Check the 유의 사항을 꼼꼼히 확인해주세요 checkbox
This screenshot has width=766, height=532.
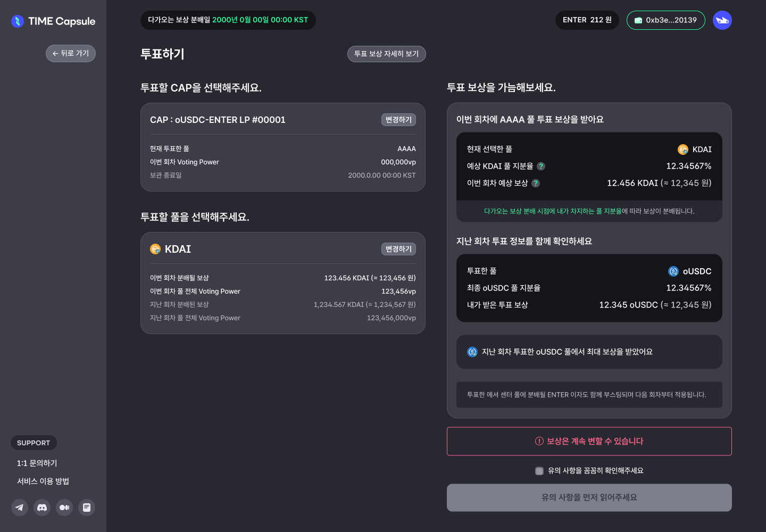click(x=539, y=471)
